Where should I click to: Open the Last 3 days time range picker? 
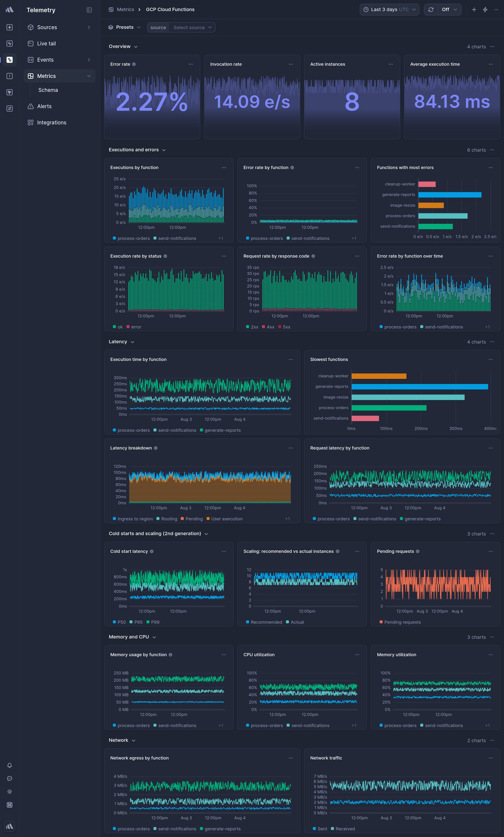(390, 9)
